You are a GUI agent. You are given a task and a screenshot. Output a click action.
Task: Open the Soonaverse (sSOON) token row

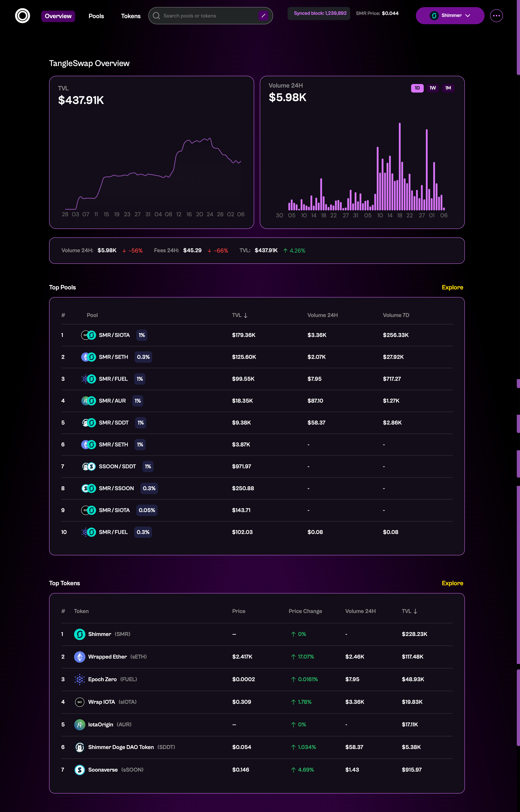(257, 770)
